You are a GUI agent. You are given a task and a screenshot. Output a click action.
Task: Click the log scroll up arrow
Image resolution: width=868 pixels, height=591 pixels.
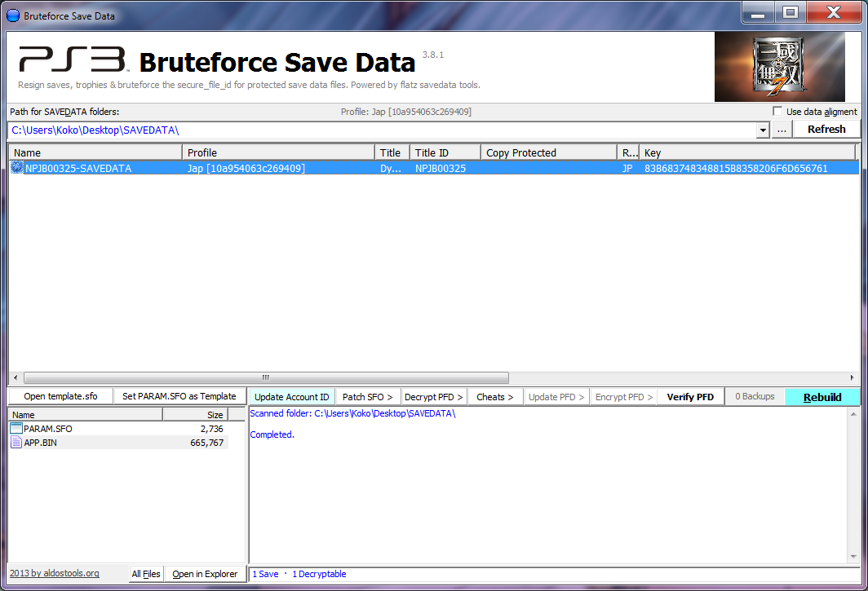(x=853, y=414)
